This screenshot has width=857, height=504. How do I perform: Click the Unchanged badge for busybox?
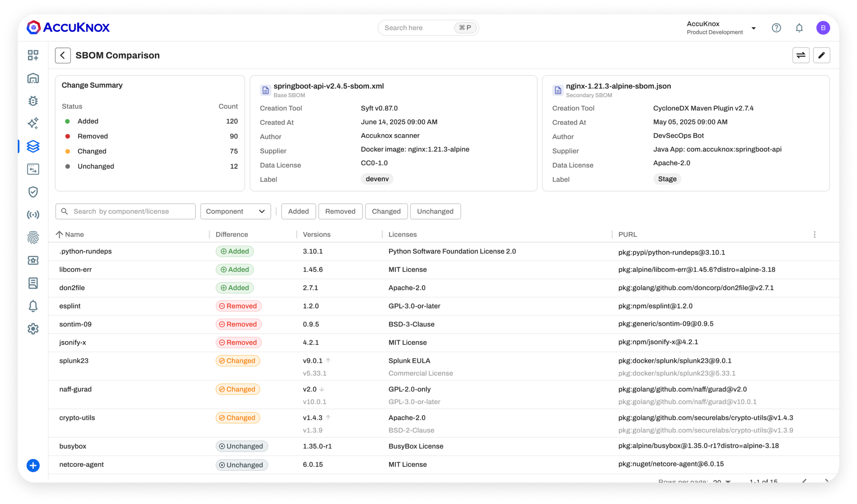[242, 446]
